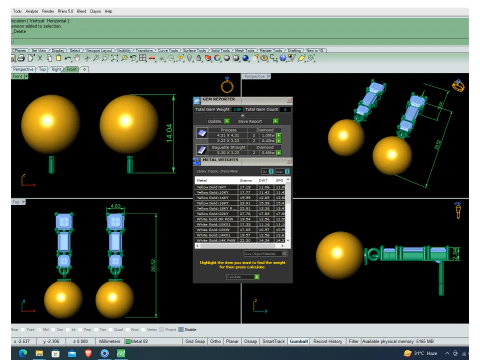
Task: Open the Millimeters units box in status bar
Action: coord(110,341)
